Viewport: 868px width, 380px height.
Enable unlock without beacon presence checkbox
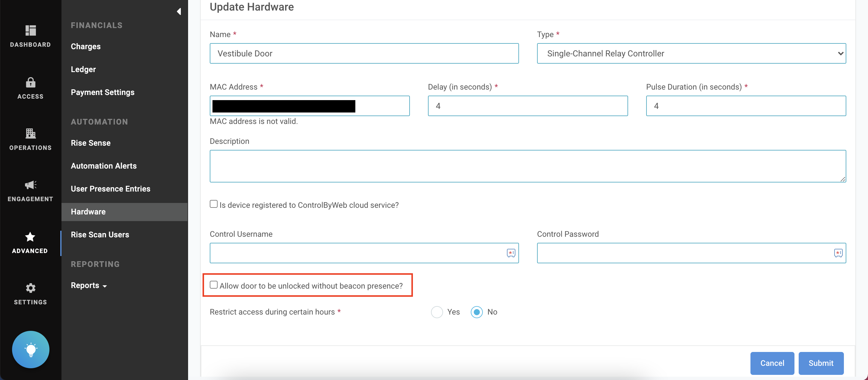(214, 285)
